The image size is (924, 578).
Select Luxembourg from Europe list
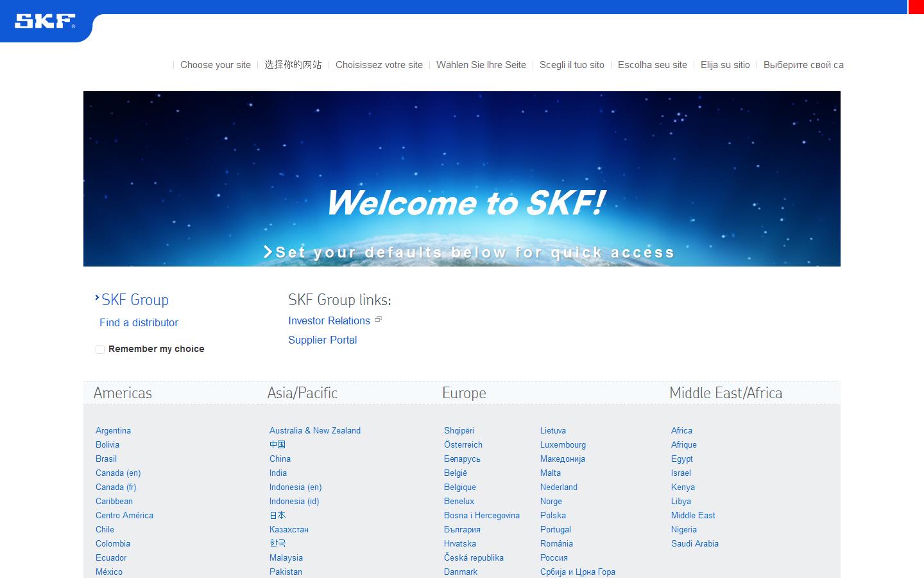pyautogui.click(x=563, y=444)
